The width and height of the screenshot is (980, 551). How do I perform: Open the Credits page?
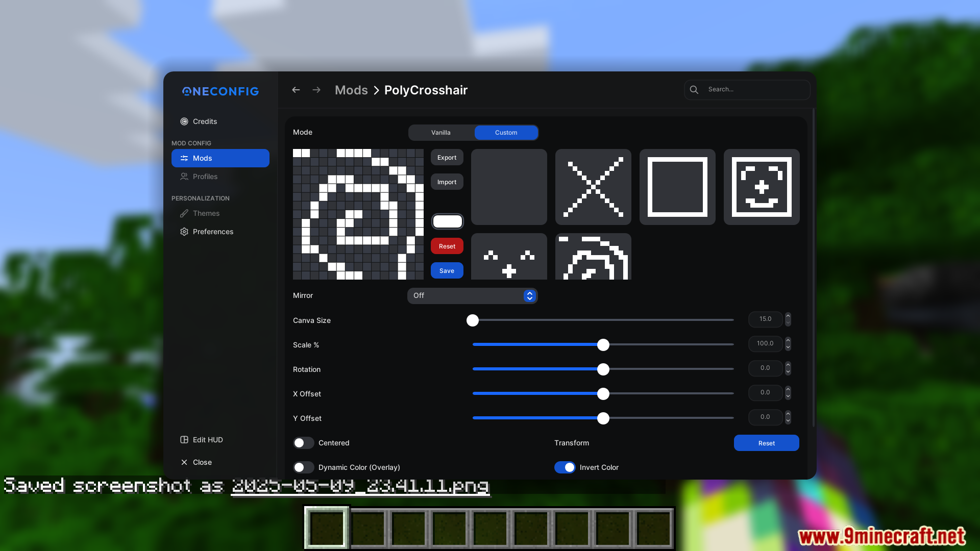coord(220,121)
